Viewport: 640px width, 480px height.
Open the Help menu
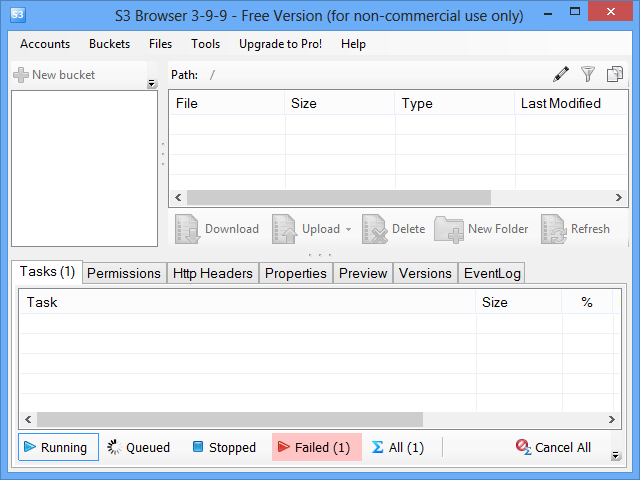click(x=353, y=44)
